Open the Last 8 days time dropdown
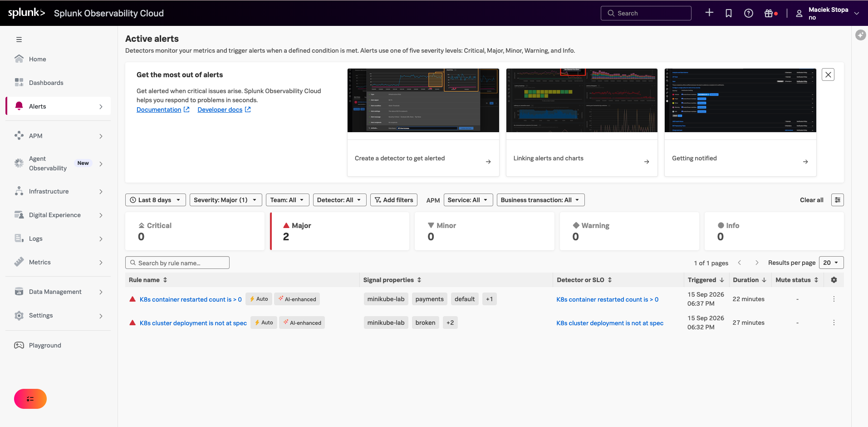Viewport: 868px width, 427px height. (x=156, y=200)
